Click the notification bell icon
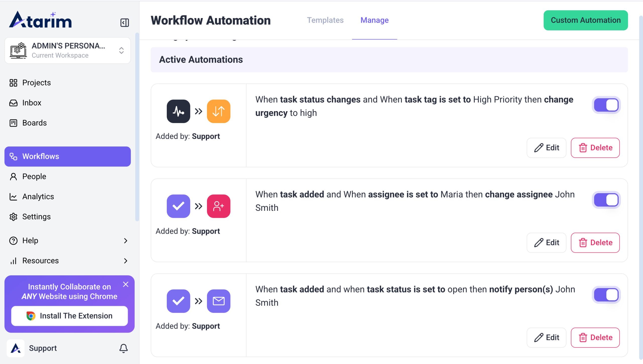The image size is (643, 364). 123,348
